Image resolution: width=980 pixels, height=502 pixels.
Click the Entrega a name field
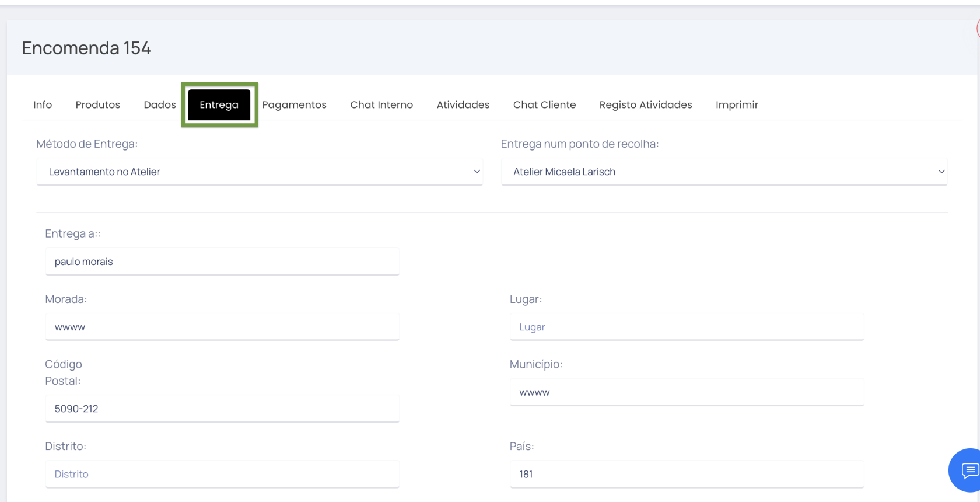coord(222,262)
